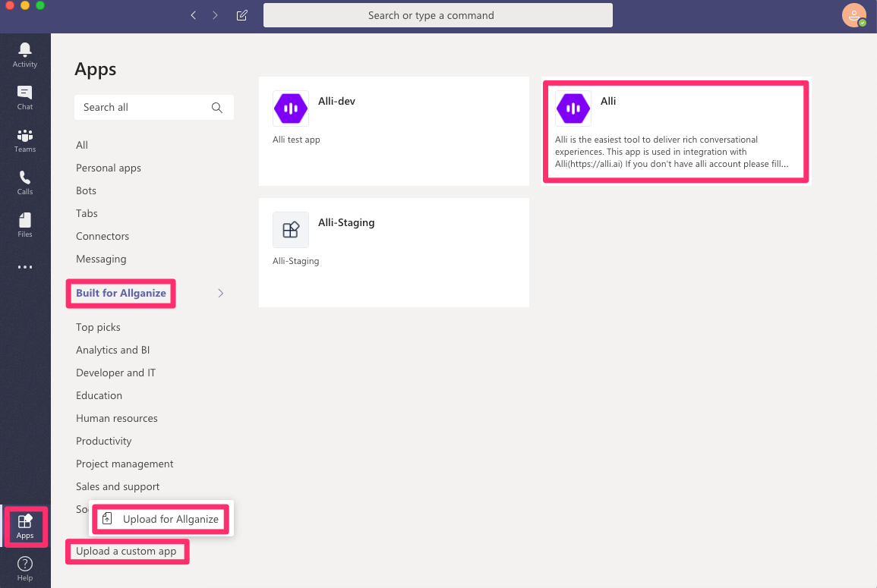The width and height of the screenshot is (877, 588).
Task: Select the All category
Action: (x=82, y=145)
